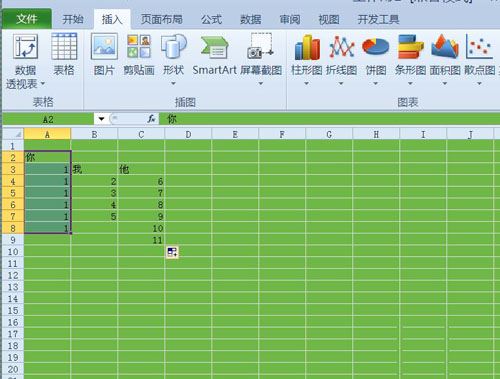Expand the Shapes (形状) dropdown

click(173, 83)
